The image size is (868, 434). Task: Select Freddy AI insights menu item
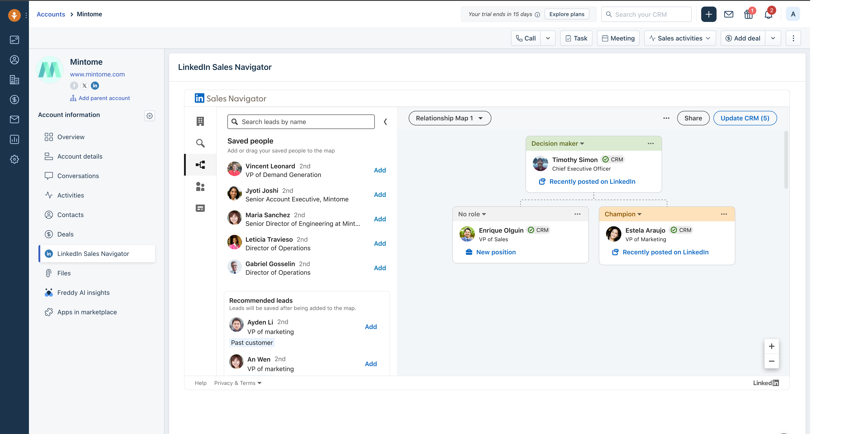point(83,293)
